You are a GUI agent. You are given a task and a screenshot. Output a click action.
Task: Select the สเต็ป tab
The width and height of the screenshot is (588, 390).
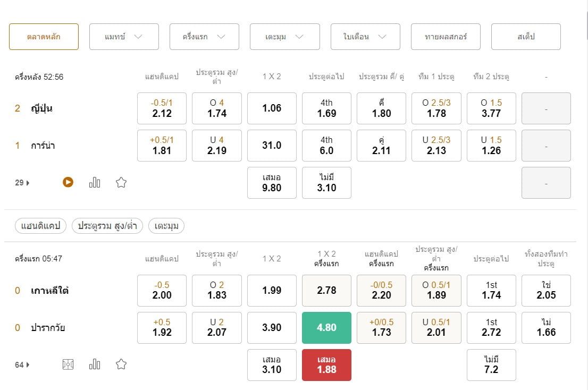(526, 37)
